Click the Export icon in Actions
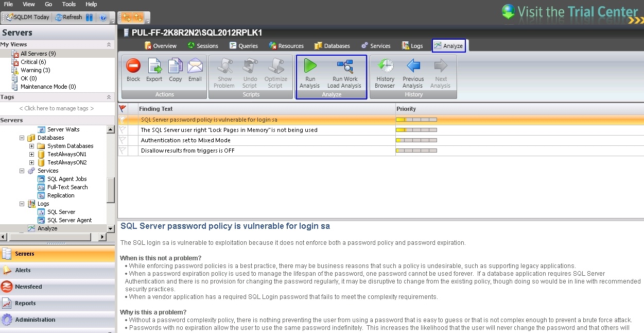644x333 pixels. tap(154, 65)
